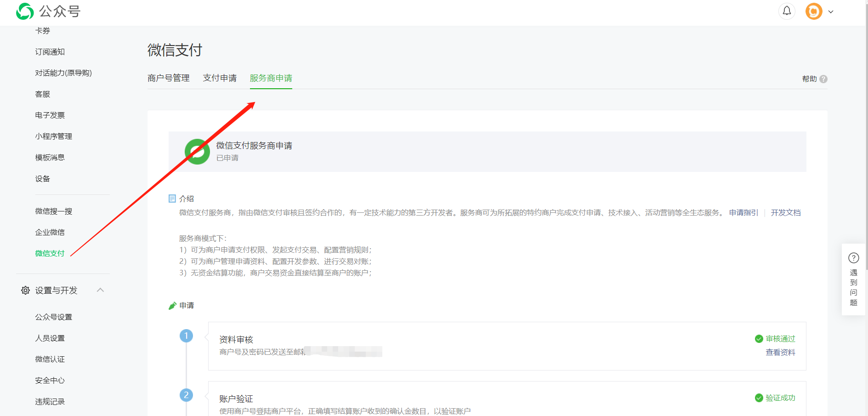Screen dimensions: 868x416
Task: Click the 验证成功 green check icon
Action: [x=759, y=398]
